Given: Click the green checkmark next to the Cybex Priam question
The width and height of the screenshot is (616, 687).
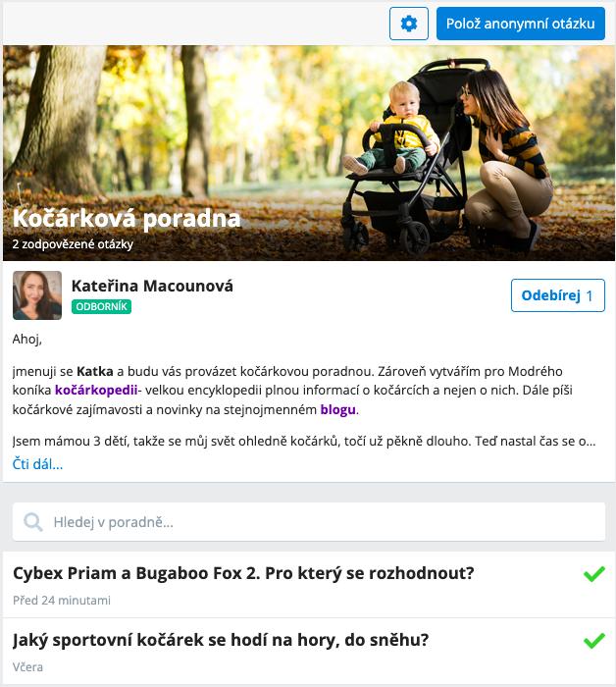Looking at the screenshot, I should [x=594, y=573].
